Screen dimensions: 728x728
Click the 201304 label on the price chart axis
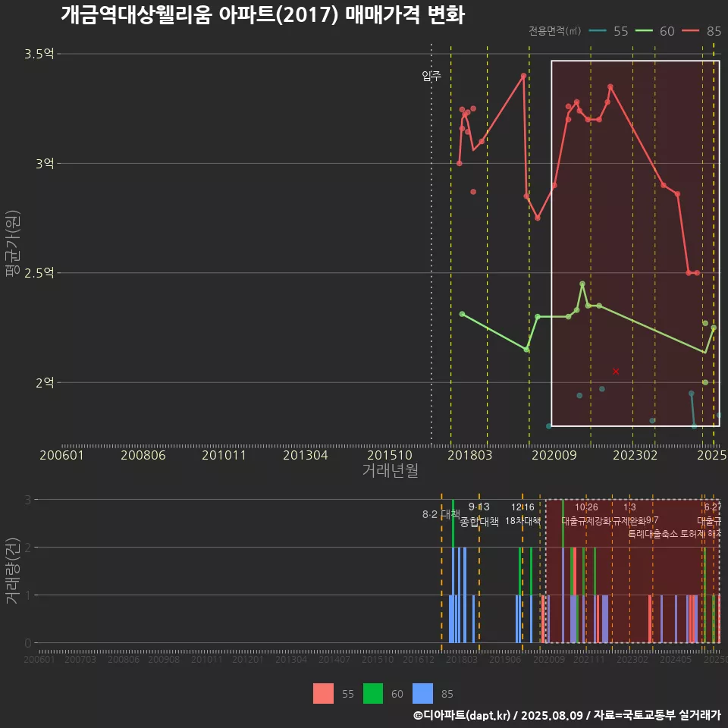point(305,455)
